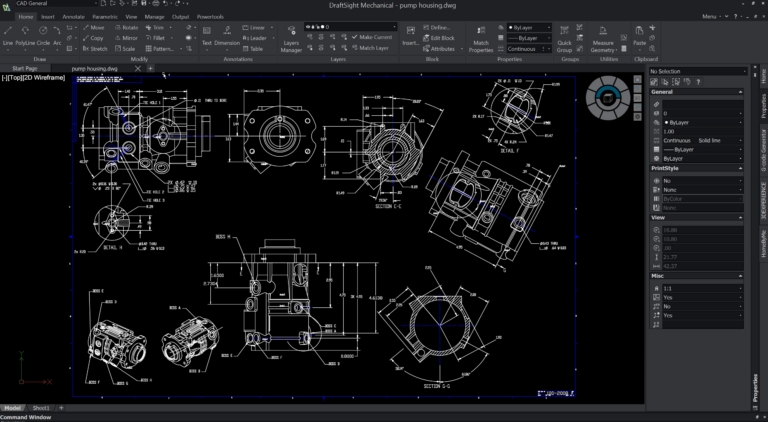Image resolution: width=768 pixels, height=422 pixels.
Task: Click the Move tool in Modify
Action: pyautogui.click(x=93, y=28)
